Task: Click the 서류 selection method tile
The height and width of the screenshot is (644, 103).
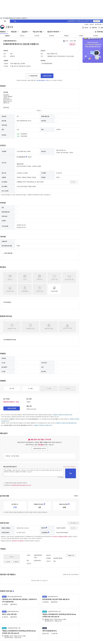Action: [12, 388]
